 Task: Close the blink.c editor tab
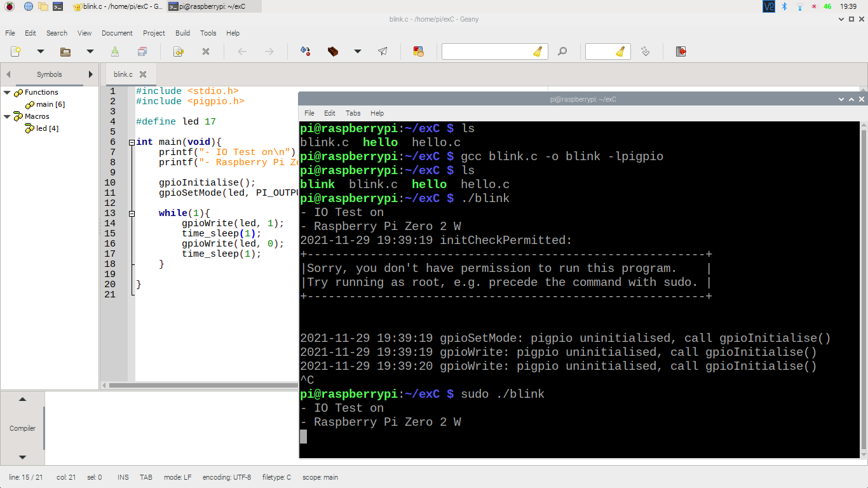coord(142,74)
